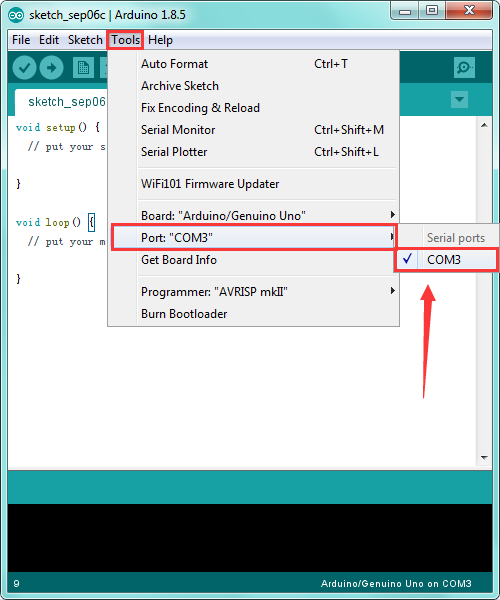Viewport: 500px width, 600px height.
Task: Open the Help menu
Action: point(160,40)
